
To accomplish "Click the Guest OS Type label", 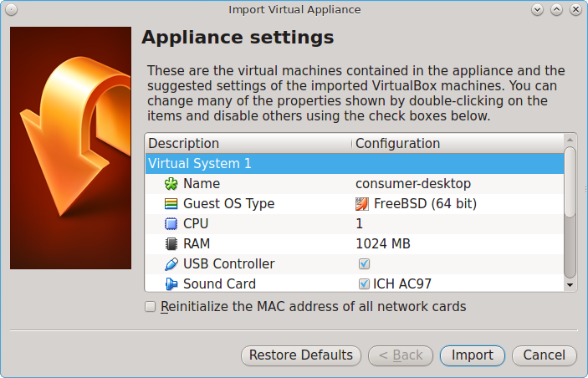I will (x=228, y=204).
